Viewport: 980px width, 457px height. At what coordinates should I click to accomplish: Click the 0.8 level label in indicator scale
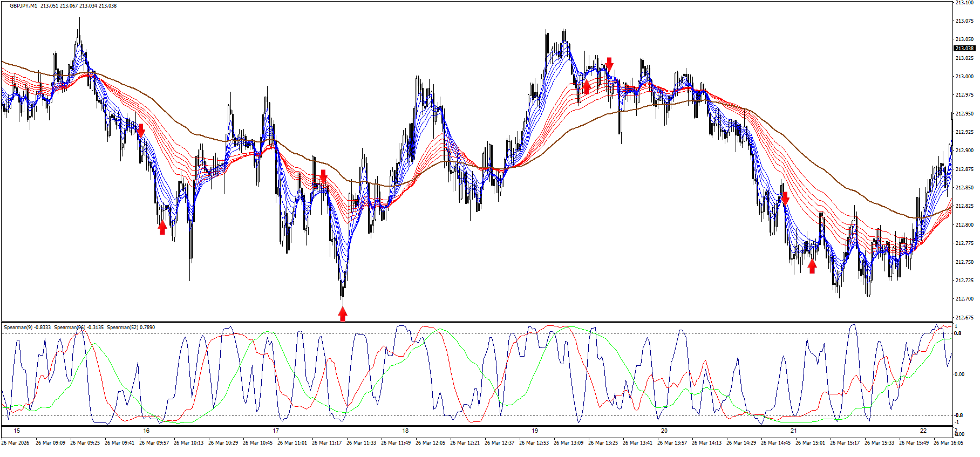[x=958, y=333]
